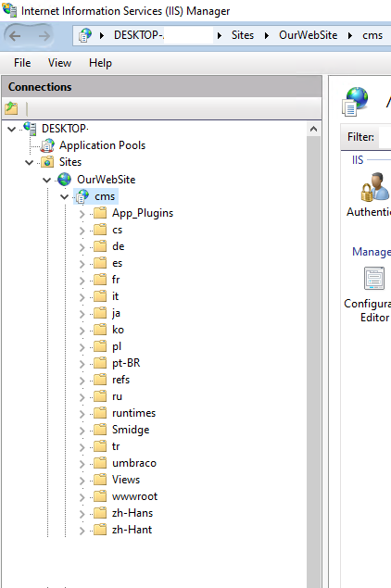
Task: Click the Application Pools icon
Action: click(x=47, y=145)
